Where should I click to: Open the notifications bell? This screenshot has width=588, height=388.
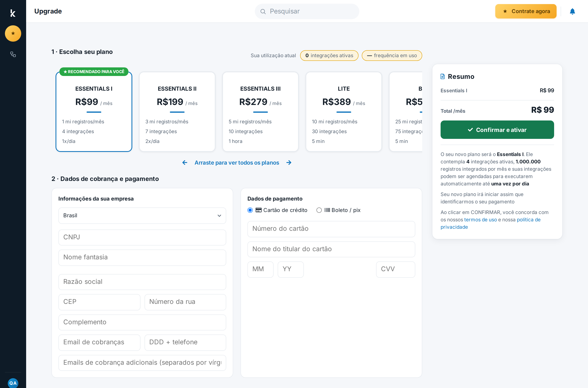[572, 11]
